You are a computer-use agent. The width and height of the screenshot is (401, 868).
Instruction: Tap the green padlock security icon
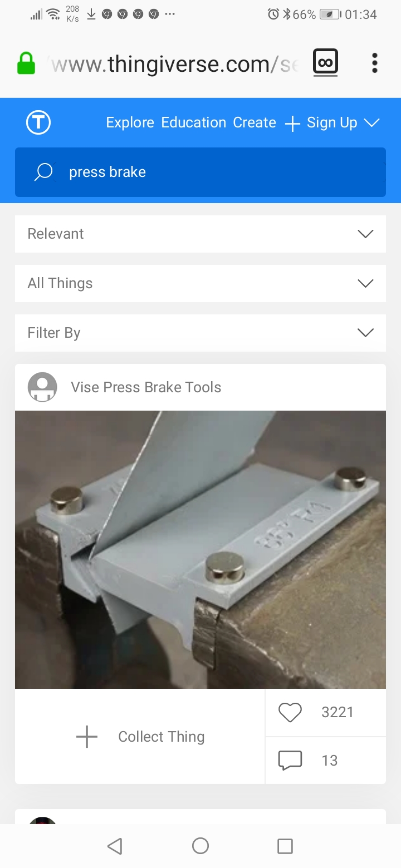pyautogui.click(x=26, y=63)
